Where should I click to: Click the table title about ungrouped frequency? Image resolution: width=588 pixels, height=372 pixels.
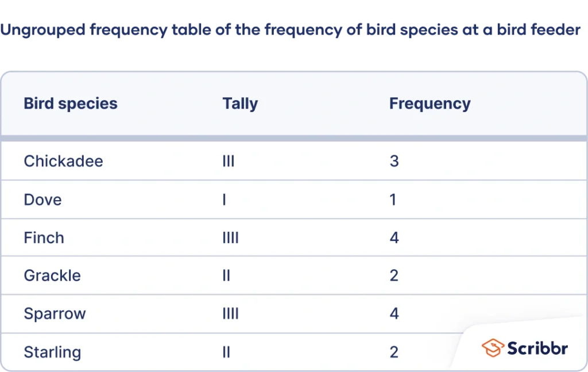(x=291, y=30)
